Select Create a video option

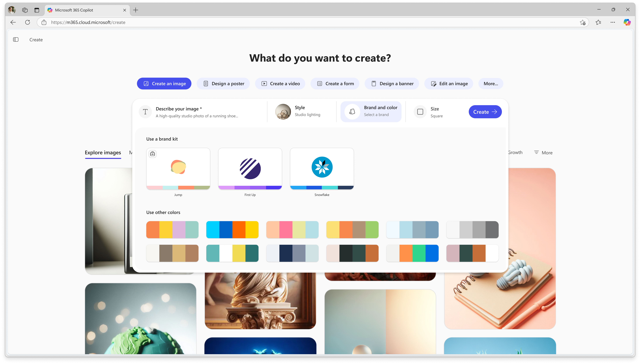[x=280, y=84]
